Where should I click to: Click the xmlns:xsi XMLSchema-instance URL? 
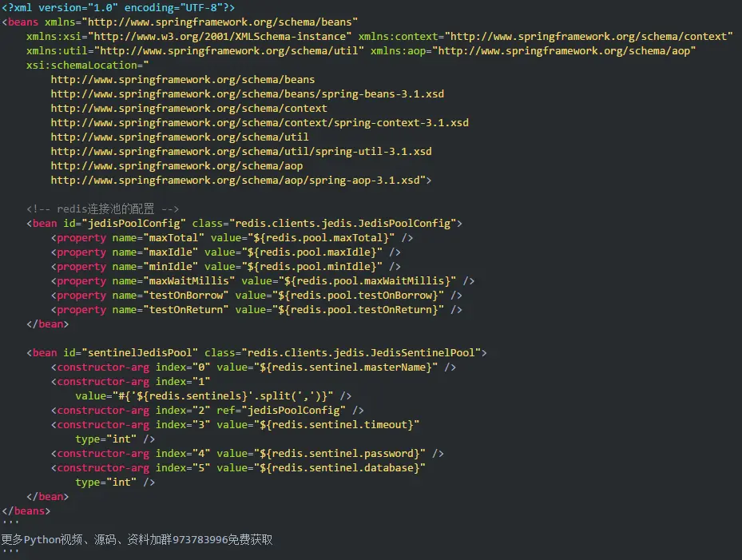220,37
